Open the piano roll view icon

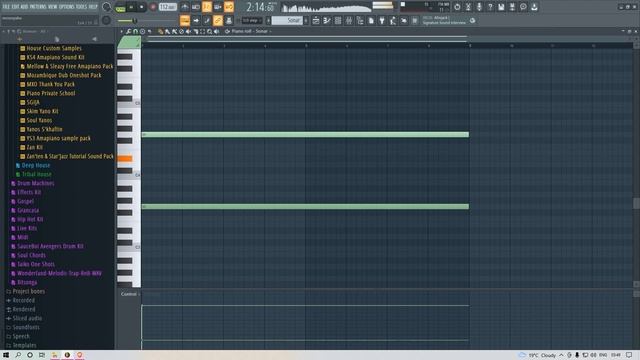coord(327,20)
